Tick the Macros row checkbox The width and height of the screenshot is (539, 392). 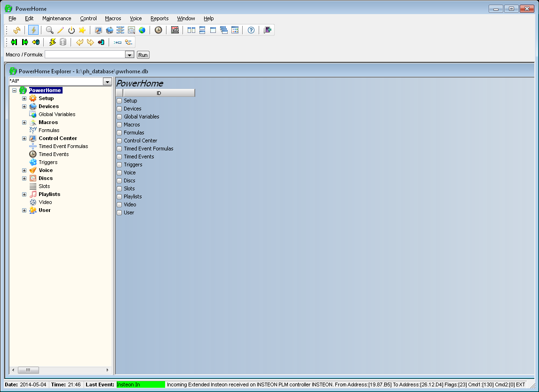click(119, 125)
